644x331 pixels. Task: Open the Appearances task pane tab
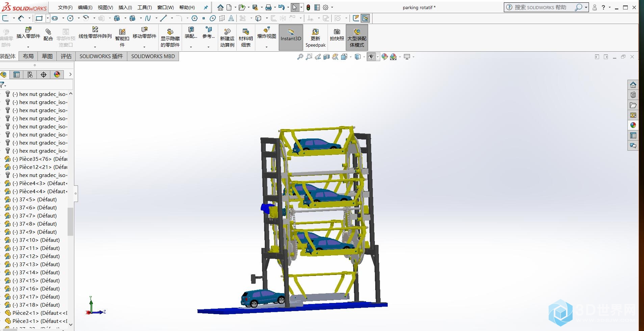(x=633, y=125)
